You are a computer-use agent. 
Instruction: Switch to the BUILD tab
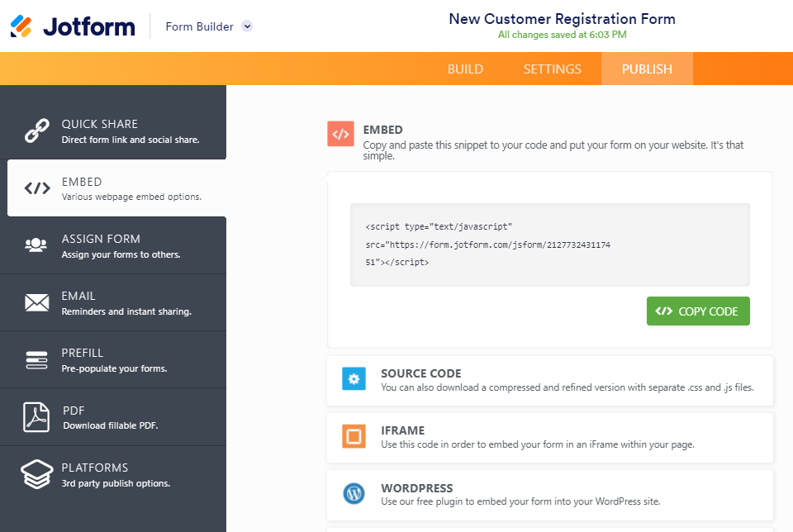tap(465, 69)
